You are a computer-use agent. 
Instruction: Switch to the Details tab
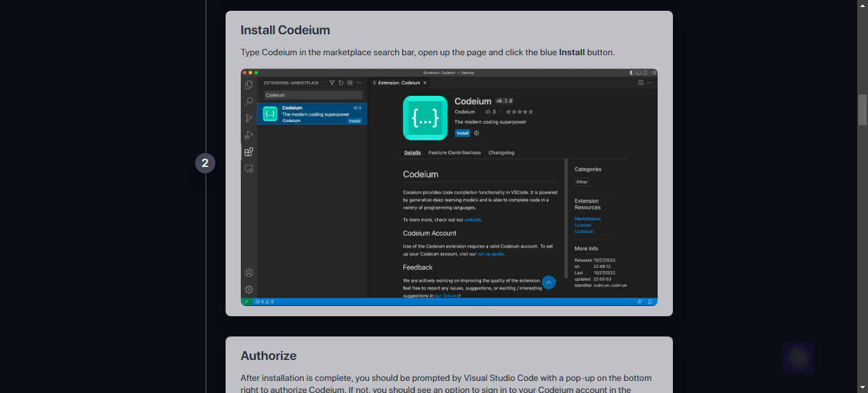coord(412,152)
